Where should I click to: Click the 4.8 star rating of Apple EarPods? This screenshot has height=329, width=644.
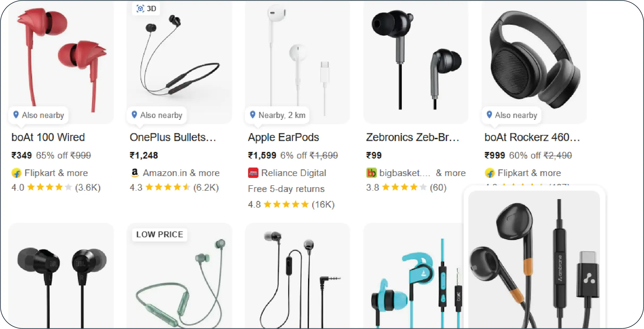(291, 204)
